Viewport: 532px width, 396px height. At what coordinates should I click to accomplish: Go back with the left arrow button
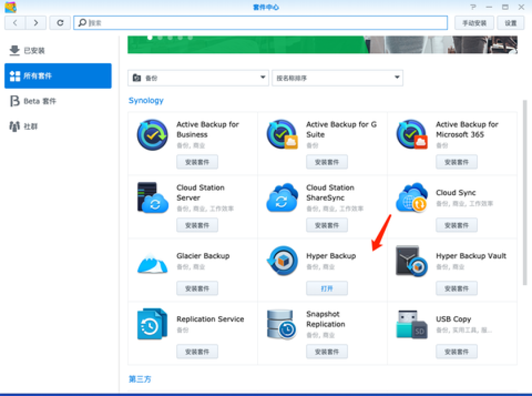pos(15,23)
